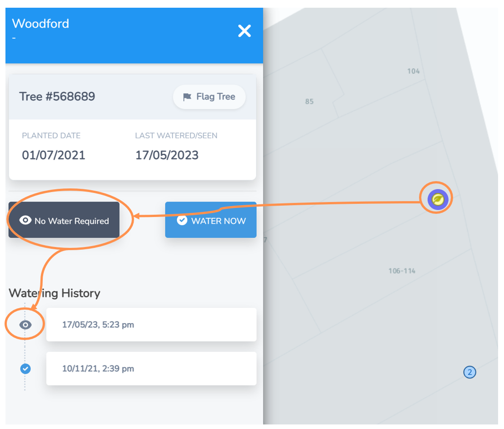Open the 10/11/21, 2:39 pm history entry
This screenshot has width=504, height=429.
(151, 369)
